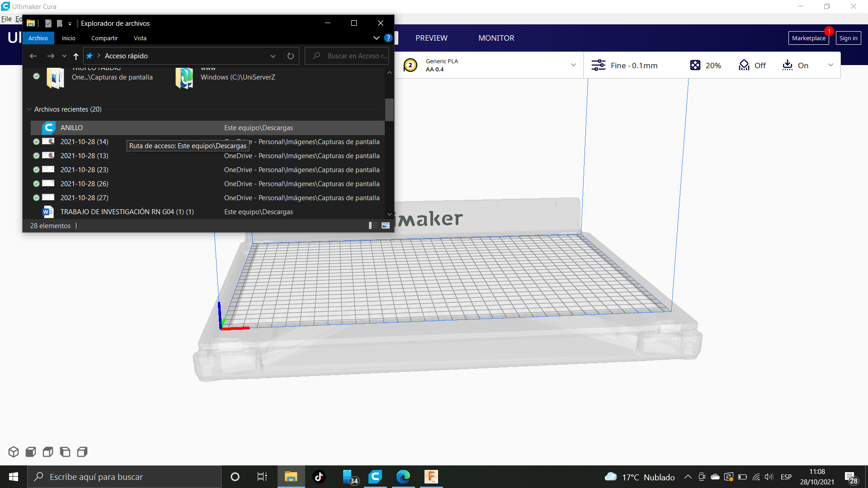Expand the print settings panel chevron

[830, 65]
